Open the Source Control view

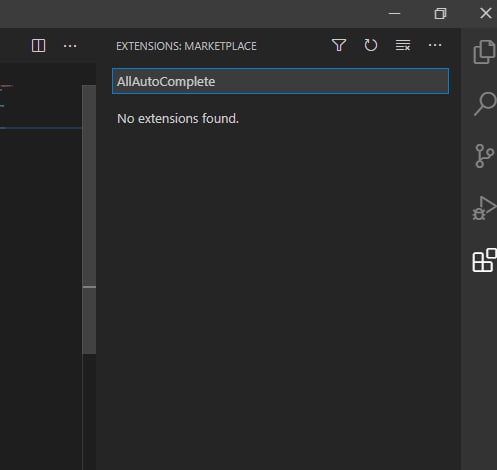click(484, 156)
